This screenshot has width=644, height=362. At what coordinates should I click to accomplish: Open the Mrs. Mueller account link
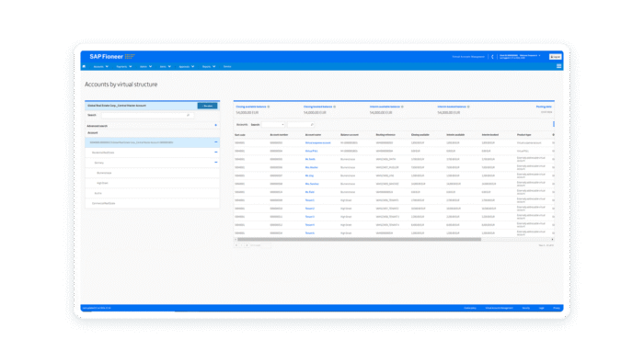pos(312,167)
